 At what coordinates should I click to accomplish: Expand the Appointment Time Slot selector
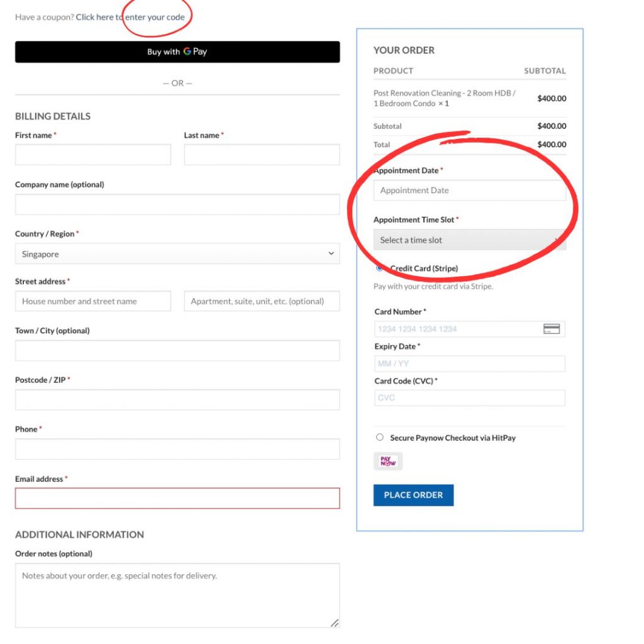[x=469, y=240]
